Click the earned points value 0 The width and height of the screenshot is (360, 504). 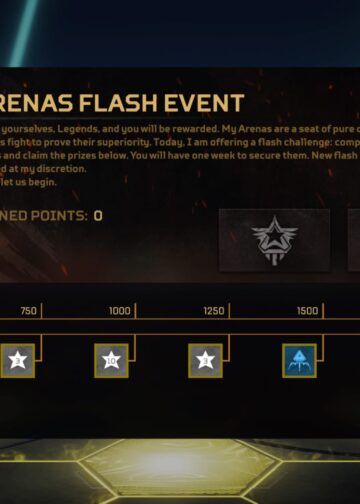98,216
